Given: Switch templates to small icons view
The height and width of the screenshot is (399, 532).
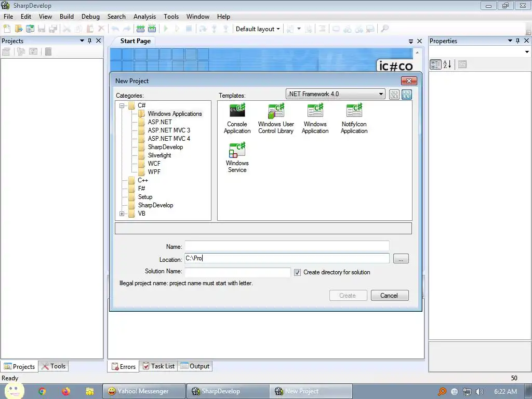Looking at the screenshot, I should pos(394,95).
